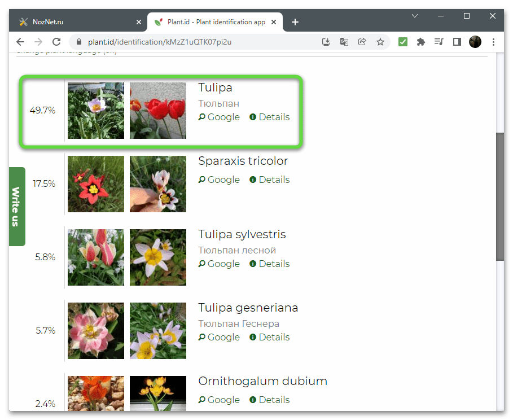Click the Write us side button
The width and height of the screenshot is (513, 420).
pos(17,207)
